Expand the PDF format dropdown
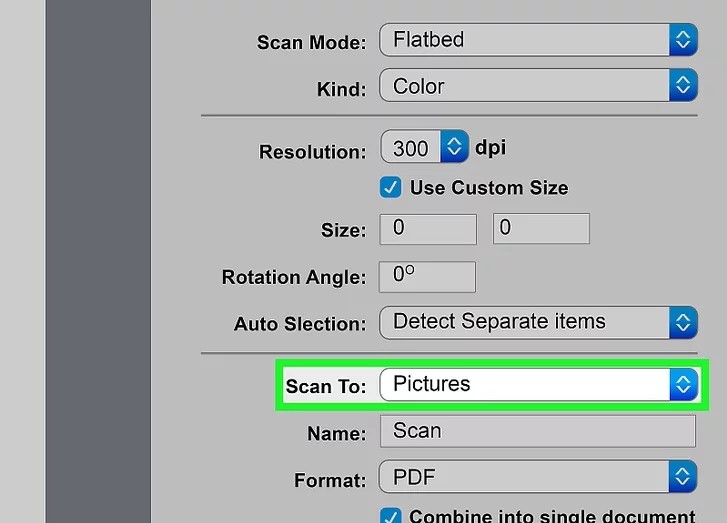This screenshot has width=727, height=523. point(524,475)
